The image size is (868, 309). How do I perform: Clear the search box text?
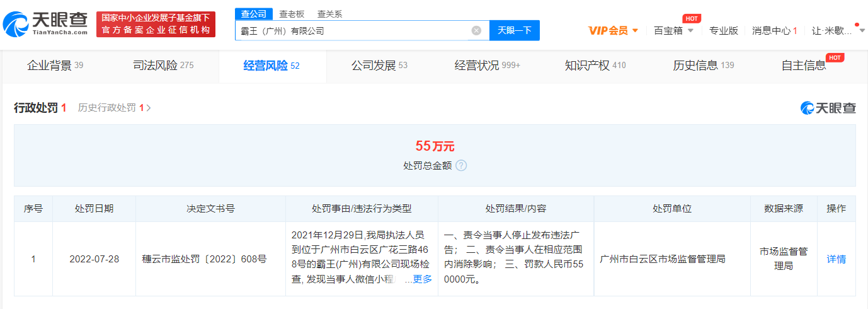[476, 30]
